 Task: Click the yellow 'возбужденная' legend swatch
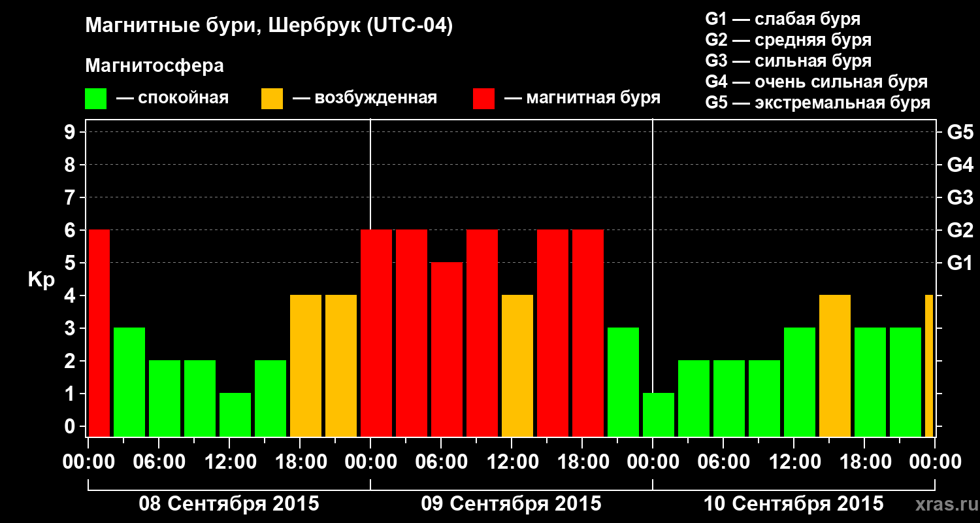(x=272, y=99)
